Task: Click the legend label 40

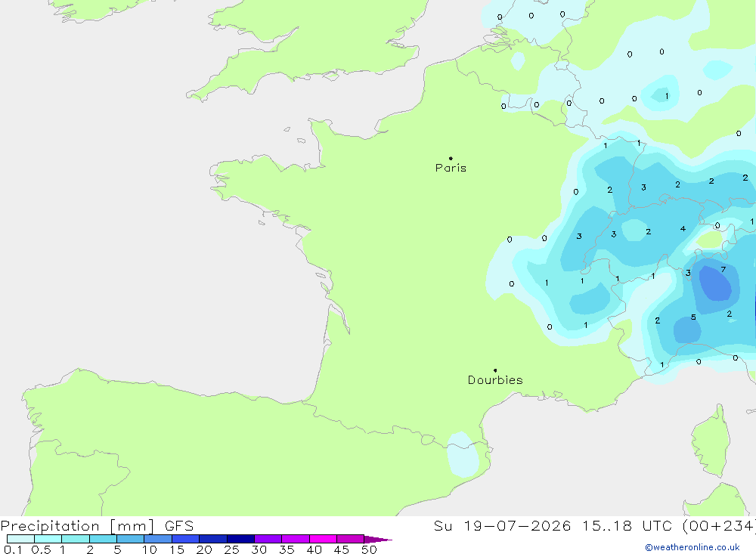Action: click(x=314, y=549)
